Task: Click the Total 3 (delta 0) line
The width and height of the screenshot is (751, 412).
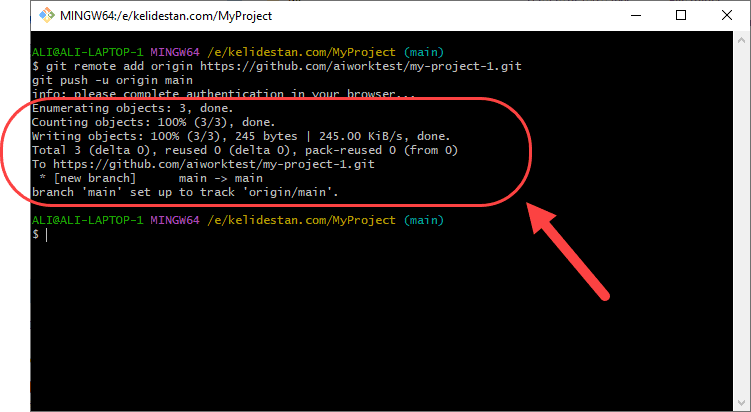Action: coord(245,150)
